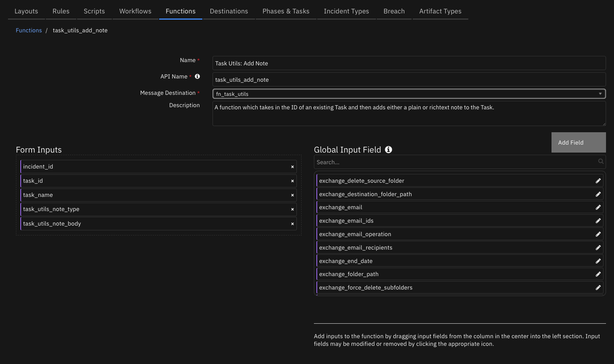
Task: Remove incident_id from Form Inputs
Action: click(292, 167)
